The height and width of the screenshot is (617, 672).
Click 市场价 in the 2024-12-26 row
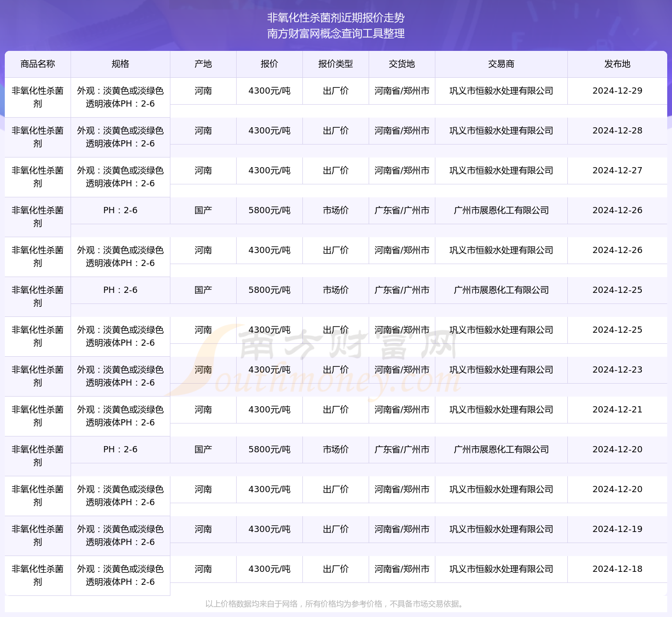(x=336, y=210)
